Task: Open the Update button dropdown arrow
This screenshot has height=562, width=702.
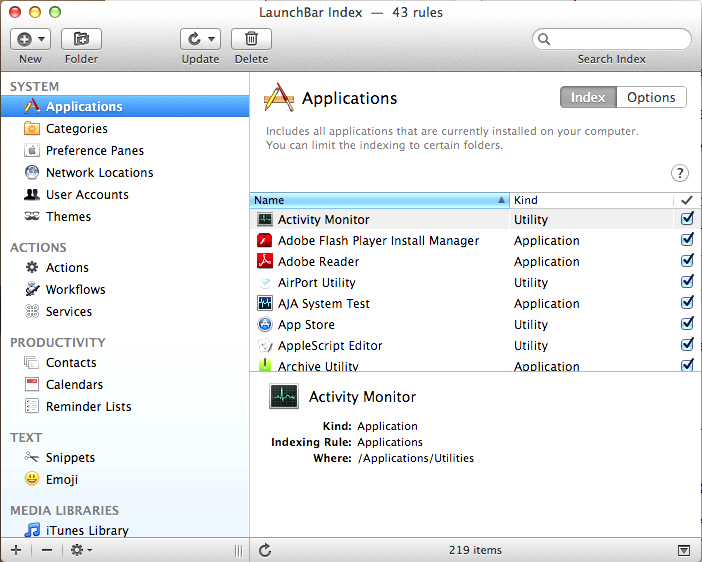Action: 212,39
